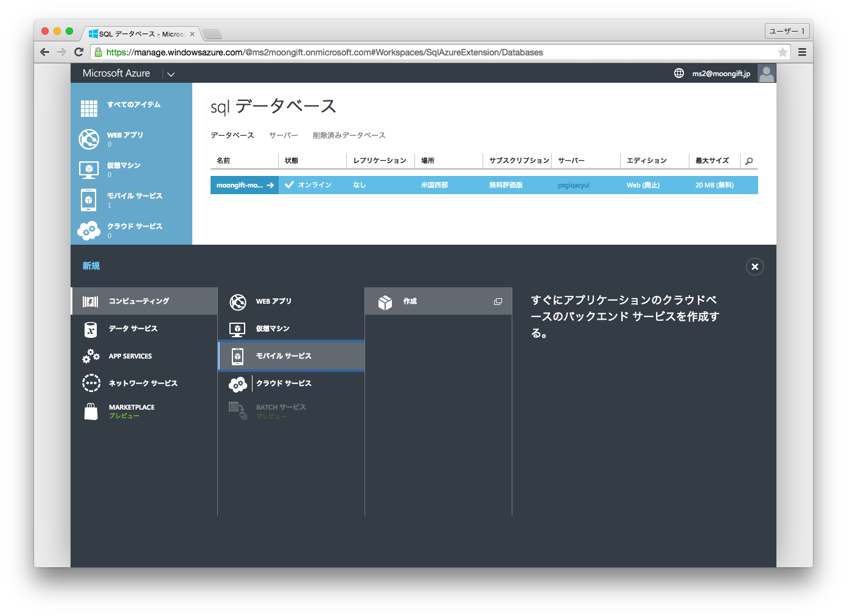Close the 新規 panel with X button
Screen dimensions: 847x616
tap(755, 267)
